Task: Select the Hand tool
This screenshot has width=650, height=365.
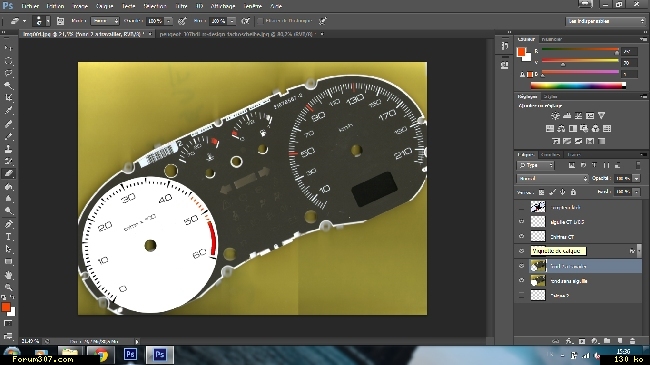Action: 8,275
